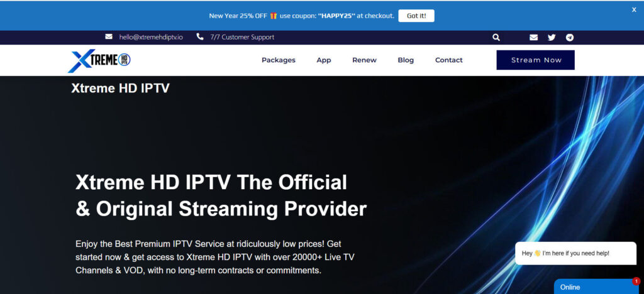This screenshot has width=644, height=294.
Task: Click the paragraph about the Best Premium IPTV Service
Action: (215, 257)
